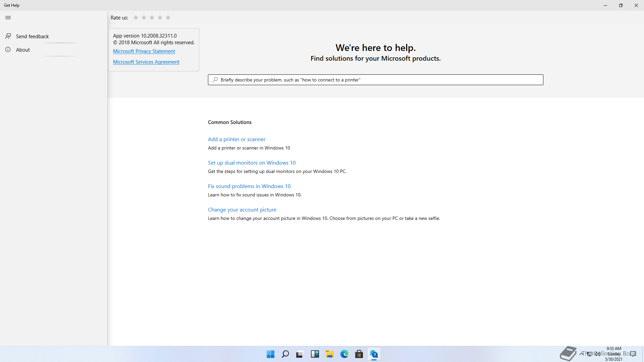The width and height of the screenshot is (644, 362).
Task: Click "Add a printer or scanner in Windows 10" description
Action: click(249, 148)
